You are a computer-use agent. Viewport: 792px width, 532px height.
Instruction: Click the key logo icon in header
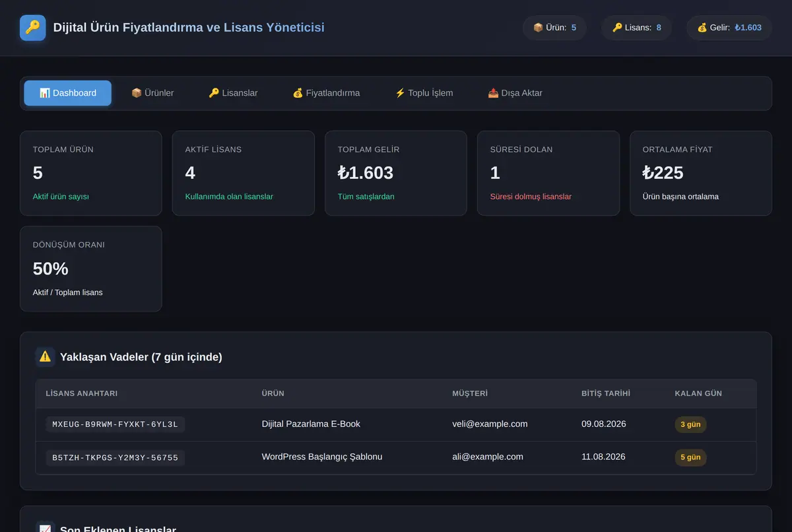point(33,28)
